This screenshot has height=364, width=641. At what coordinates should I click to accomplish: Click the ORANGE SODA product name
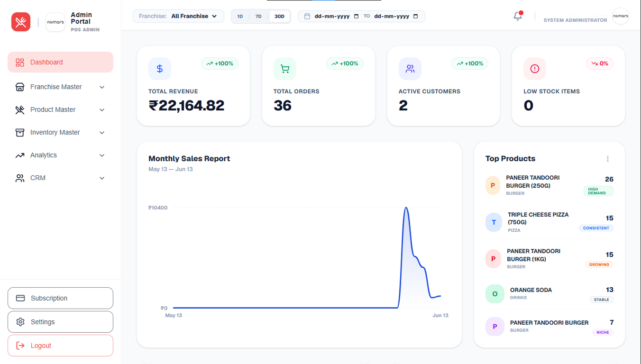[x=531, y=290]
